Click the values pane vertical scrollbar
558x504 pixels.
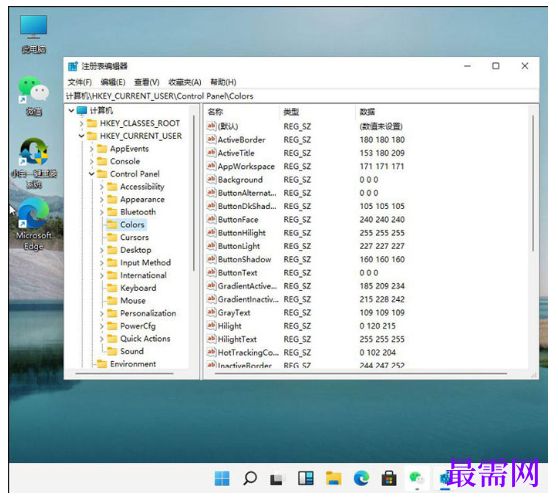[533, 184]
